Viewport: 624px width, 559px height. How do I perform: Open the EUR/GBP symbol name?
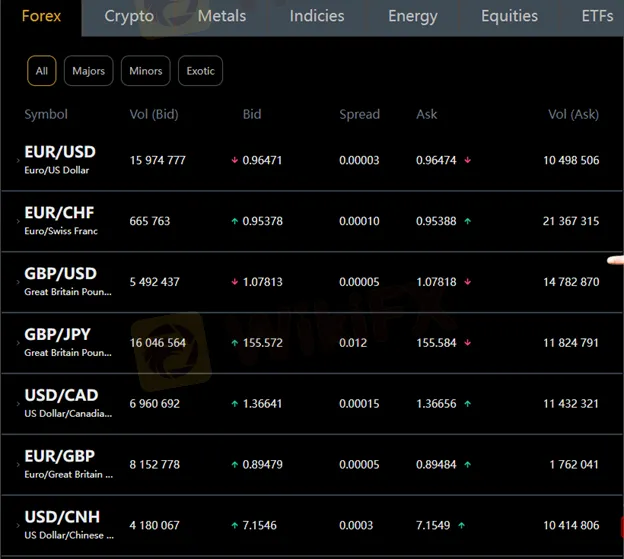click(x=59, y=457)
